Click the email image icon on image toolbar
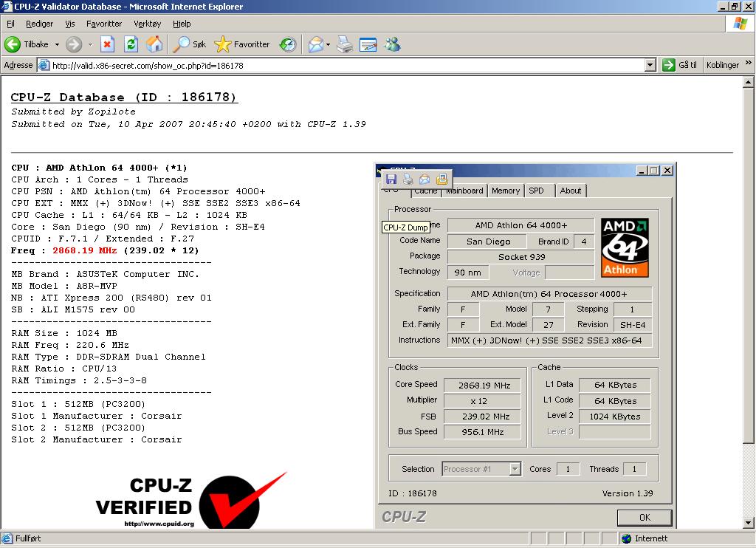The height and width of the screenshot is (548, 756). (x=425, y=179)
